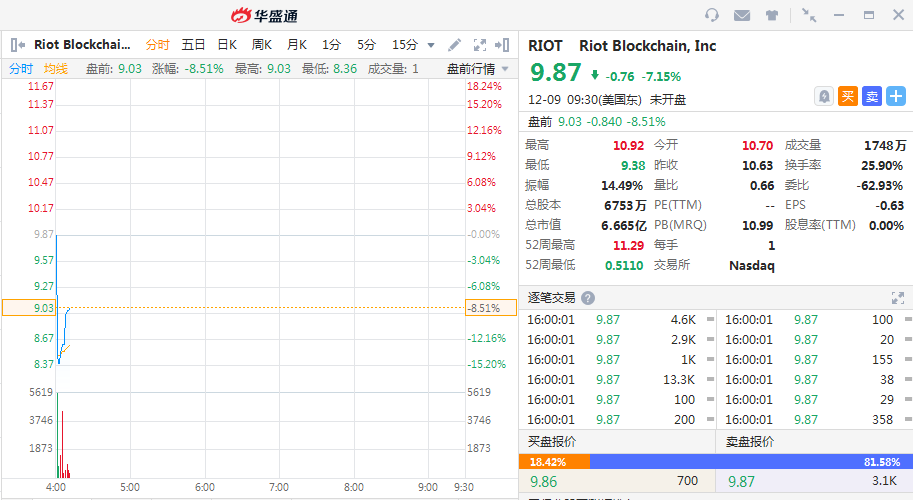The width and height of the screenshot is (913, 500).
Task: Expand more time periods after 15分
Action: point(431,45)
